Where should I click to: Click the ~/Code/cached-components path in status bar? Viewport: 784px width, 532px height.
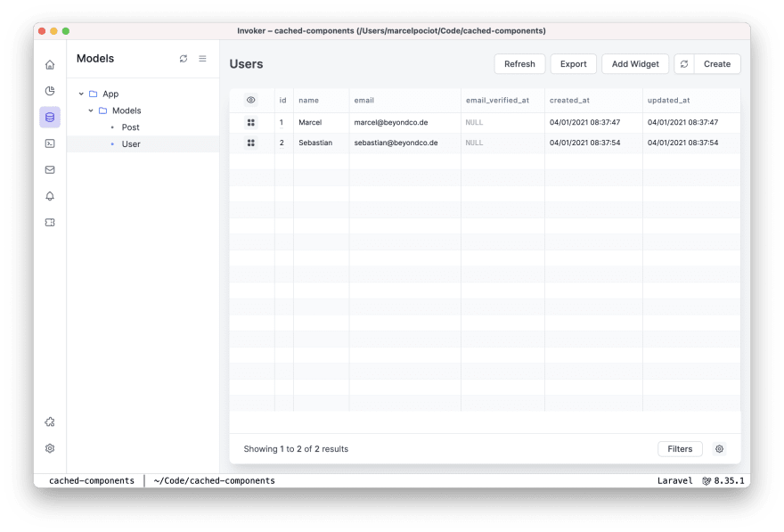point(214,481)
